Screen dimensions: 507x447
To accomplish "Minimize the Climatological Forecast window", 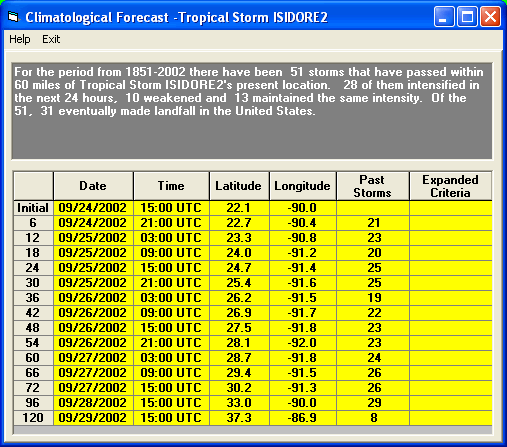I will click(x=444, y=17).
